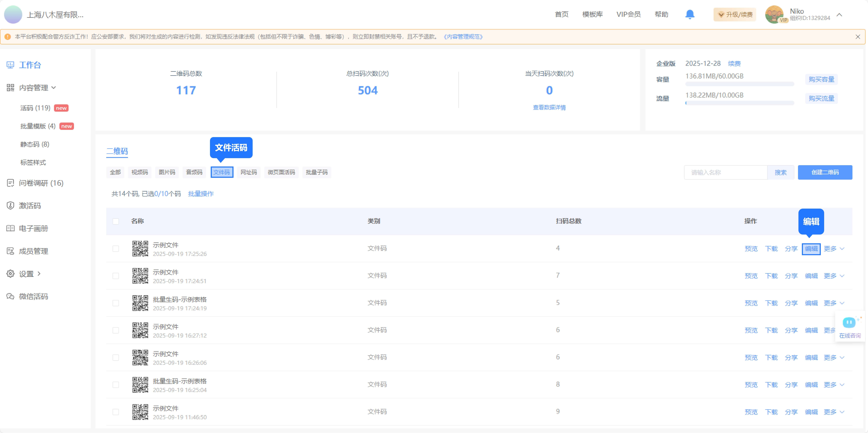Open 成员管理 member management icon
Screen dimensions: 868x433
10,251
